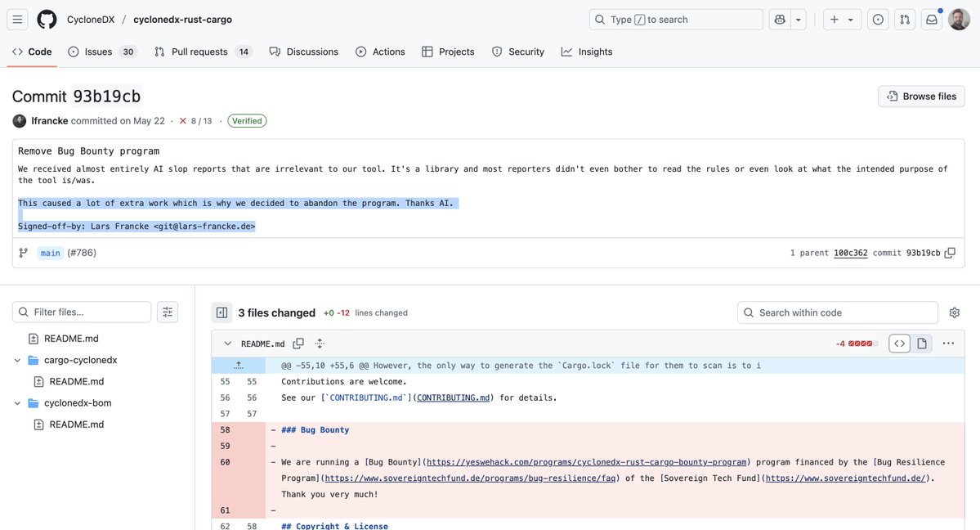This screenshot has height=530, width=980.
Task: Open pull request #786 link
Action: [x=82, y=253]
